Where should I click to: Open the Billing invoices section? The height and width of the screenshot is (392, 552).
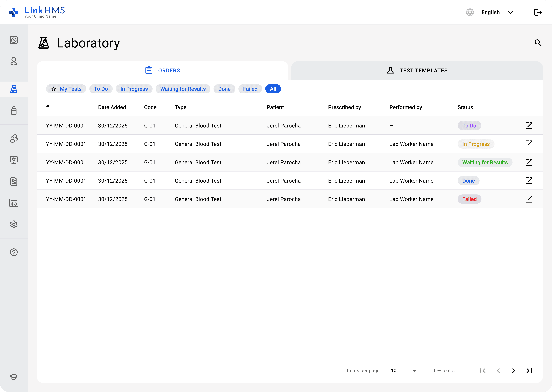click(14, 181)
